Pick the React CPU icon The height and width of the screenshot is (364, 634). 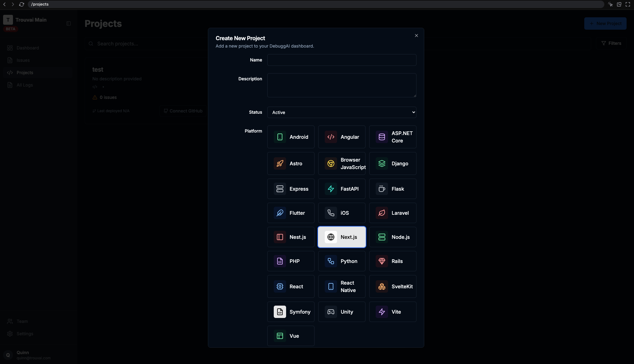(x=280, y=286)
